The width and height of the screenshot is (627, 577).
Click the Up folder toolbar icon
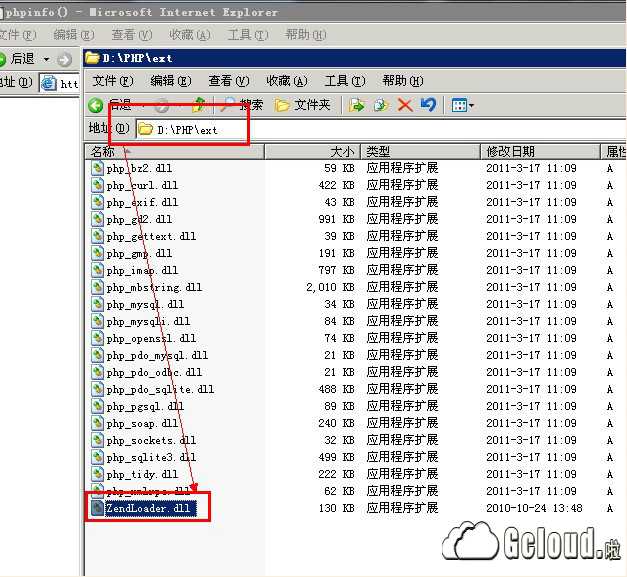pyautogui.click(x=198, y=105)
